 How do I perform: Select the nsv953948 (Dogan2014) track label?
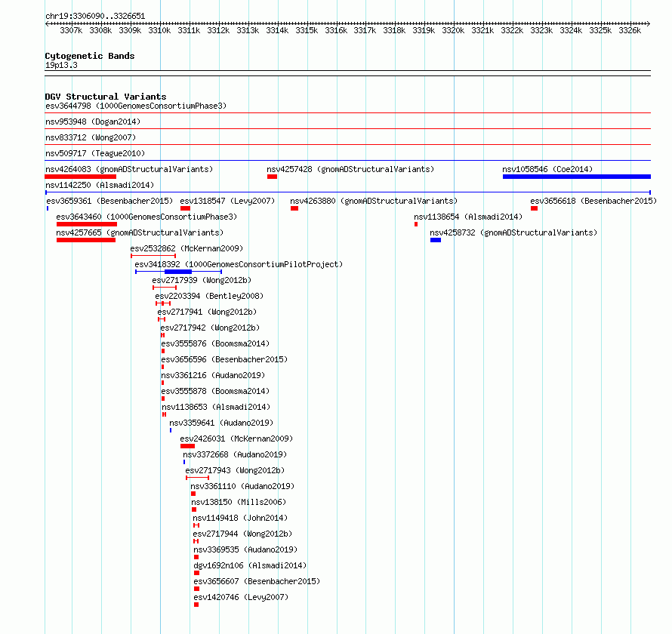click(x=93, y=122)
